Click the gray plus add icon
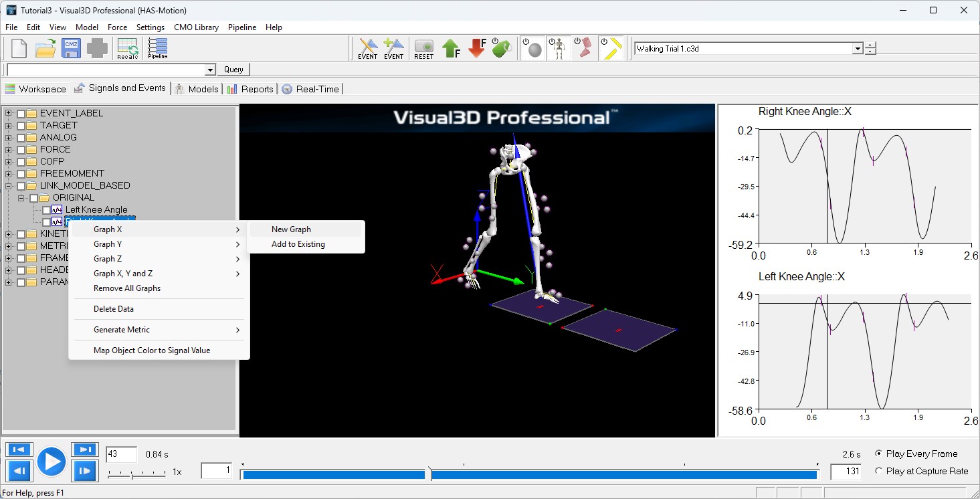Image resolution: width=980 pixels, height=499 pixels. tap(97, 48)
